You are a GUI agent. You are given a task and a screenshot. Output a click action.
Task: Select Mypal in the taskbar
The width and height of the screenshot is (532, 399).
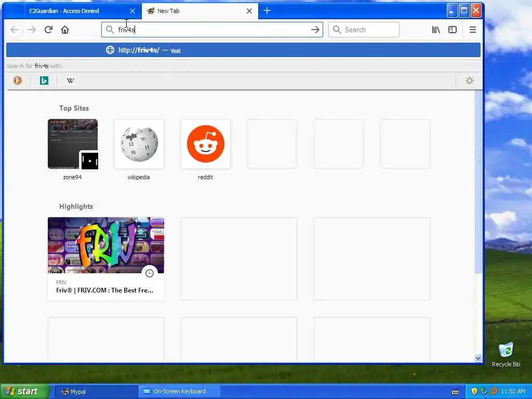click(96, 392)
